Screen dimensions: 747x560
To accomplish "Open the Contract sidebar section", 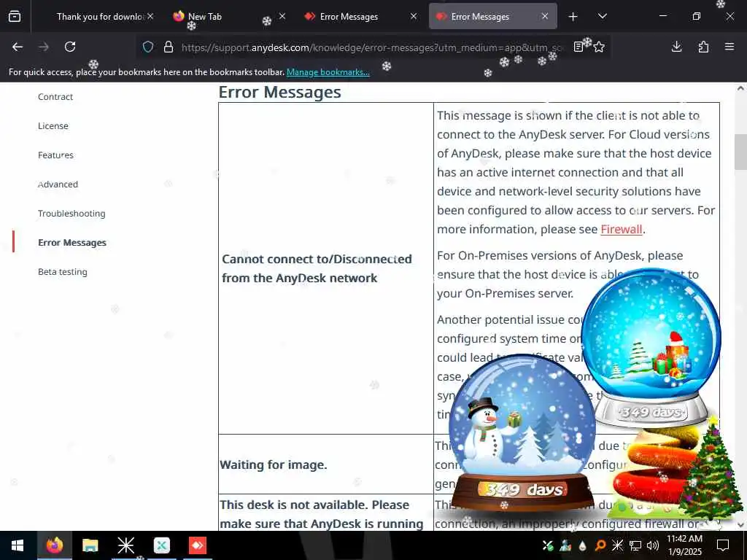I will pos(55,97).
